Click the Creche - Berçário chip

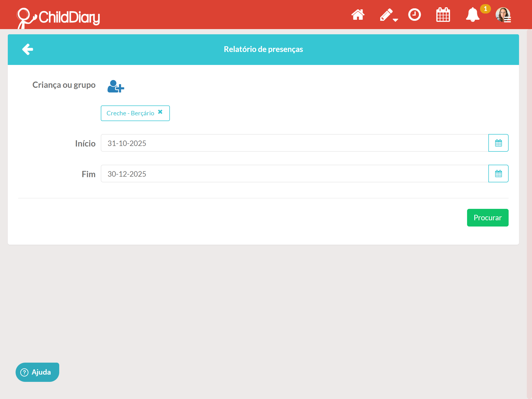coord(130,113)
